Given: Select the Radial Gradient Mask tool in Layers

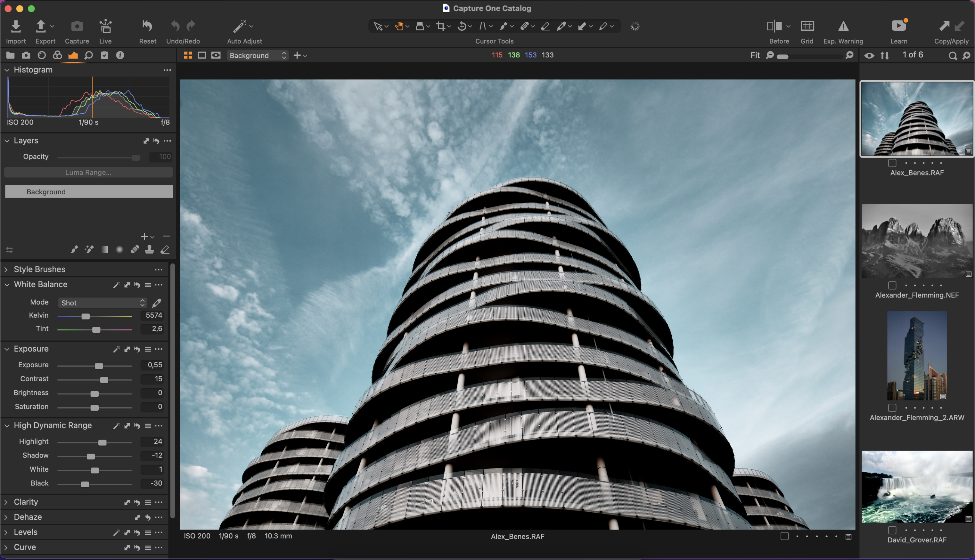Looking at the screenshot, I should tap(120, 250).
